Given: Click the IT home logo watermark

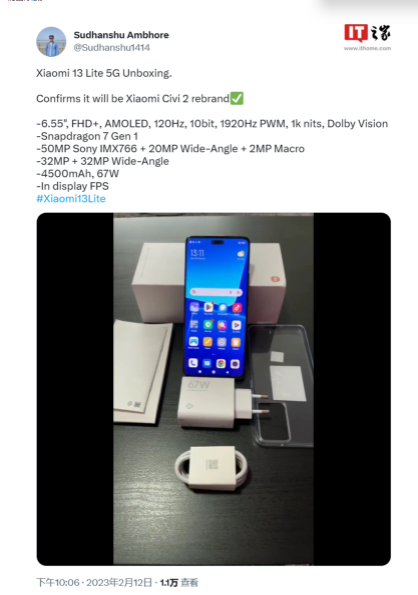Looking at the screenshot, I should click(368, 33).
